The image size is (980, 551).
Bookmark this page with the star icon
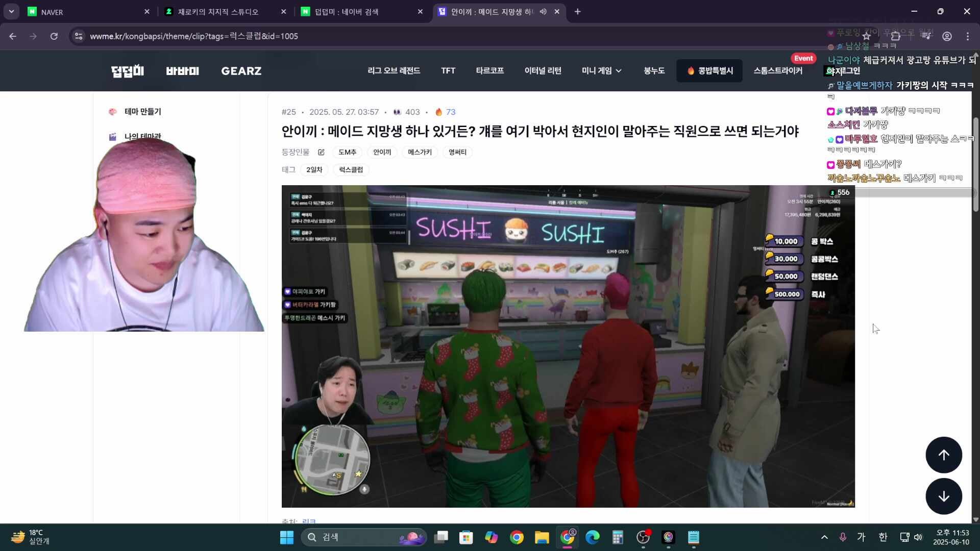pyautogui.click(x=866, y=36)
